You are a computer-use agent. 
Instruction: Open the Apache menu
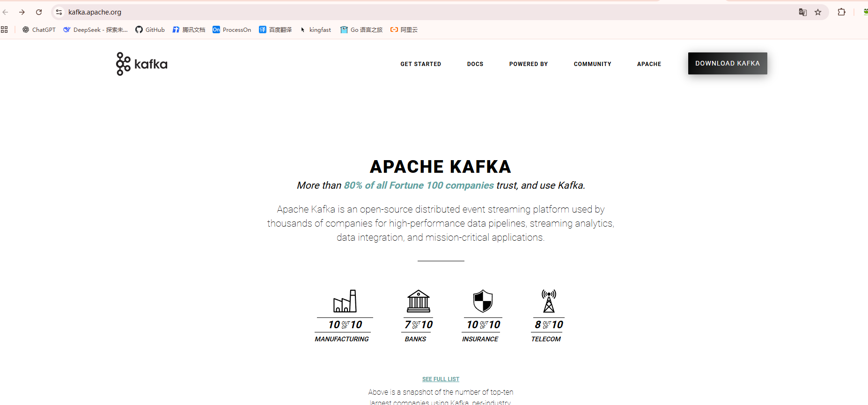649,64
